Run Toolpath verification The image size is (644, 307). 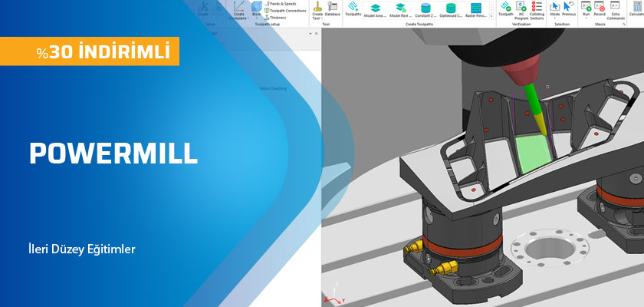[506, 8]
